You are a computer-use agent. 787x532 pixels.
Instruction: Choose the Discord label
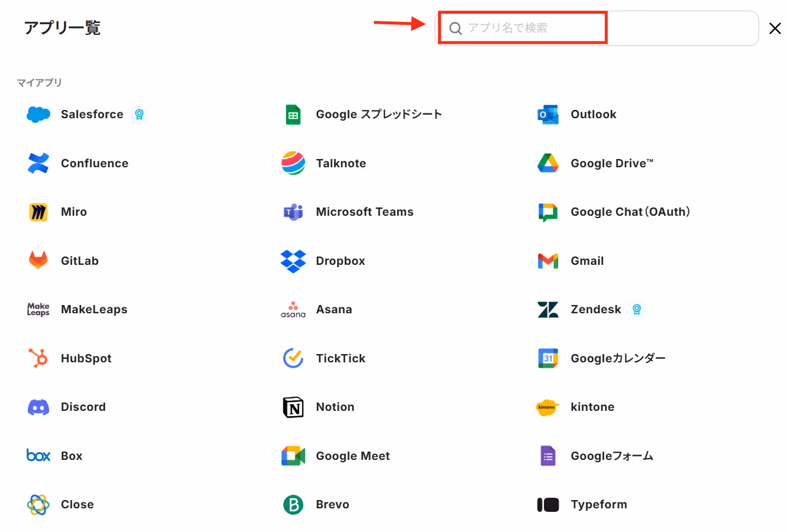tap(83, 407)
